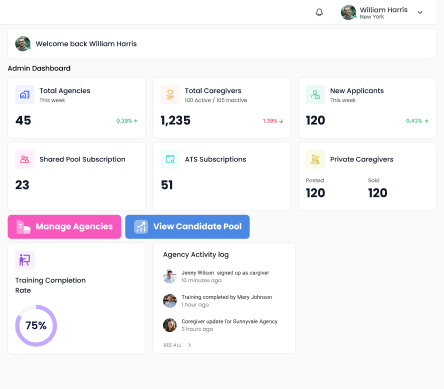The image size is (444, 389).
Task: Click '3 hours ago' timestamp
Action: [x=197, y=329]
